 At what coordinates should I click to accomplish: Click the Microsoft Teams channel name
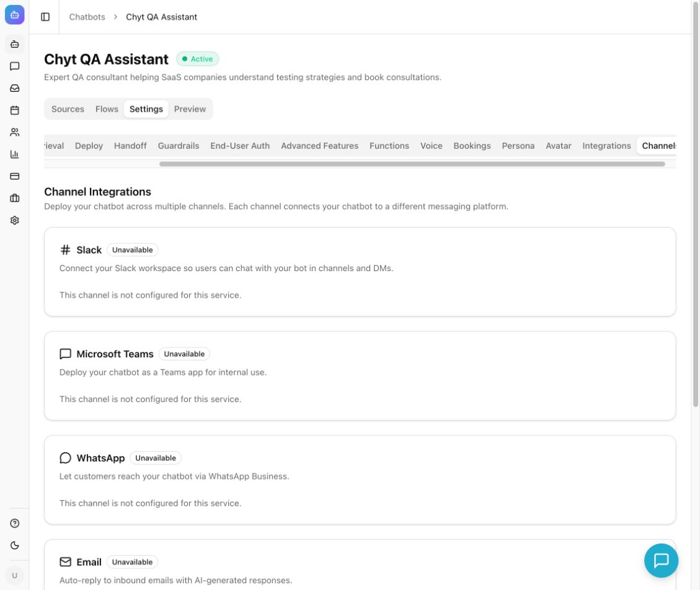[115, 354]
